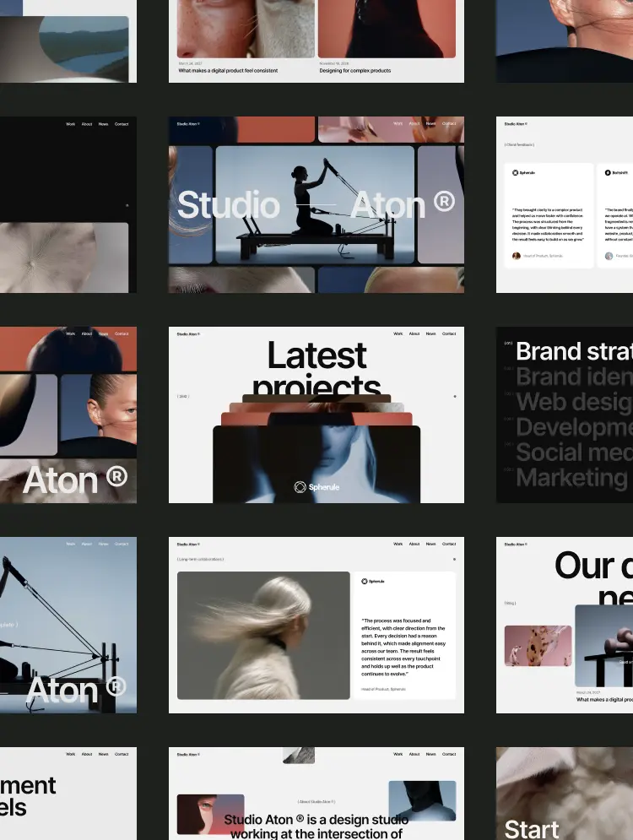Click the small dot indicator in the Latest projects mockup
The height and width of the screenshot is (840, 633).
coord(455,397)
